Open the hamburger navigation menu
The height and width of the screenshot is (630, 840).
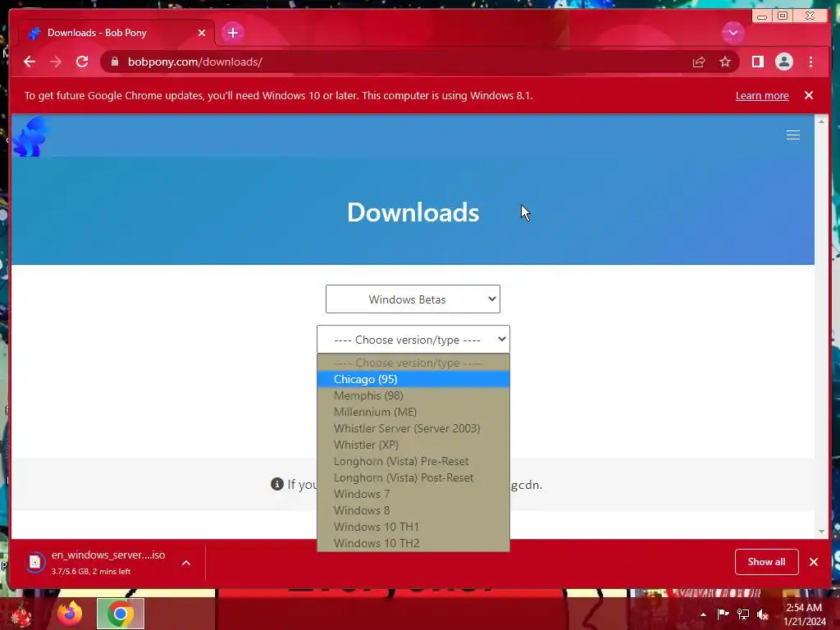pos(793,135)
